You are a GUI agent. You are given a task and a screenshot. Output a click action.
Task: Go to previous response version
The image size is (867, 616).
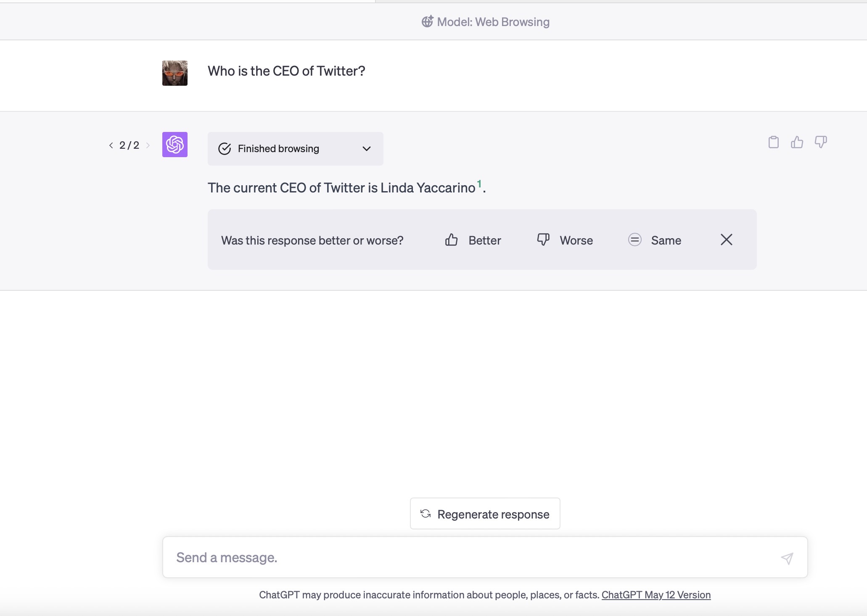tap(111, 145)
